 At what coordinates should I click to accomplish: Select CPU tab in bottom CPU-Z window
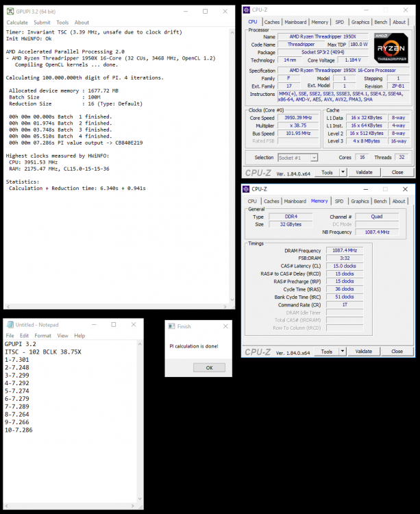click(252, 201)
